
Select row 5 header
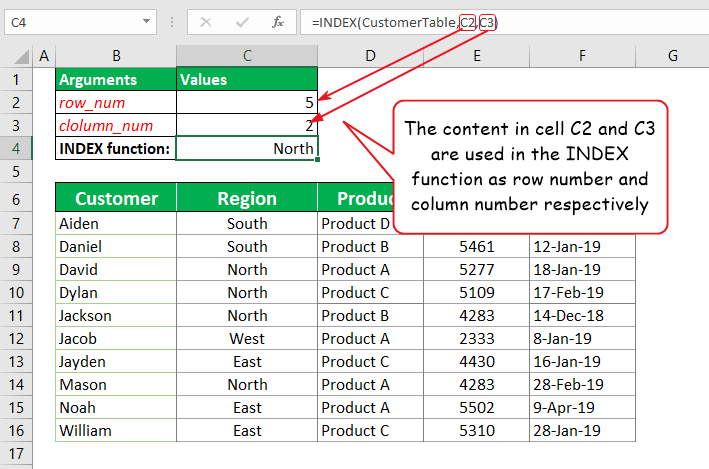tap(16, 171)
